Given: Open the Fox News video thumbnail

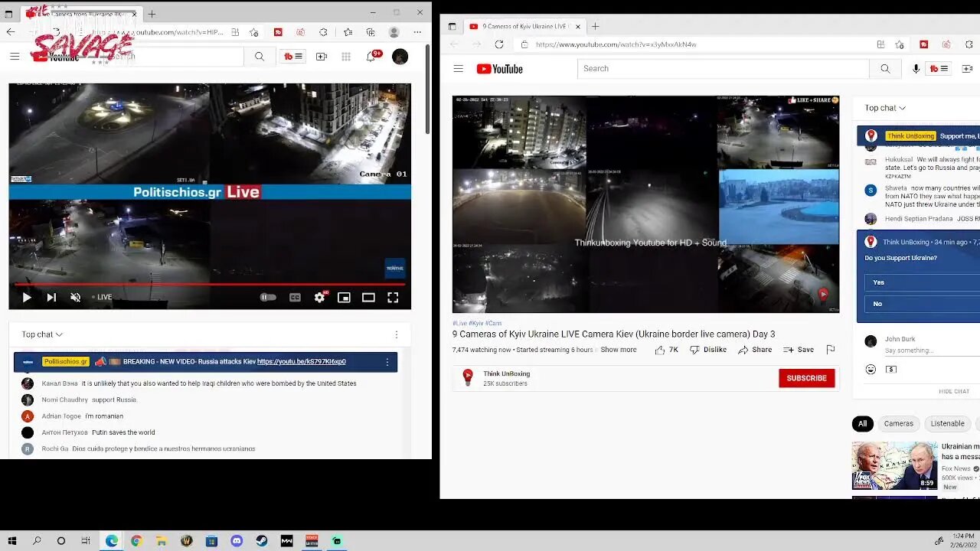Looking at the screenshot, I should (894, 465).
